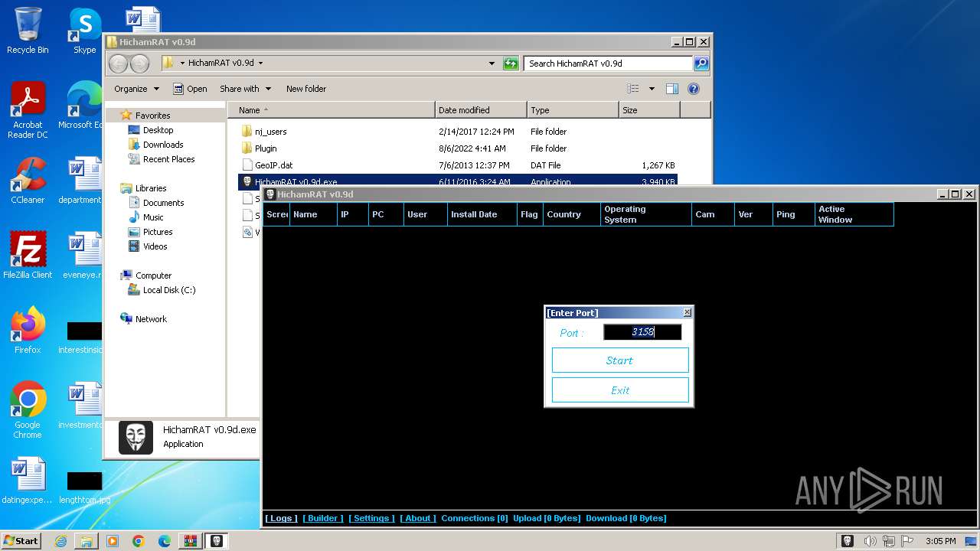Click the FileZilla Client desktop icon

pyautogui.click(x=28, y=256)
